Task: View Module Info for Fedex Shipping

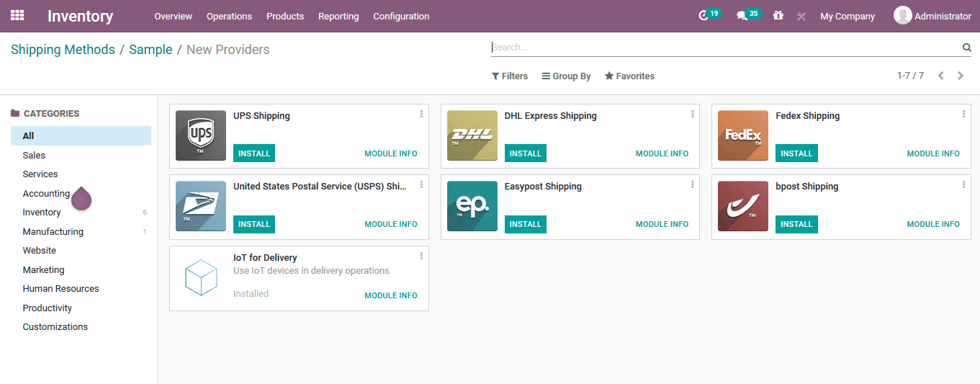Action: coord(933,153)
